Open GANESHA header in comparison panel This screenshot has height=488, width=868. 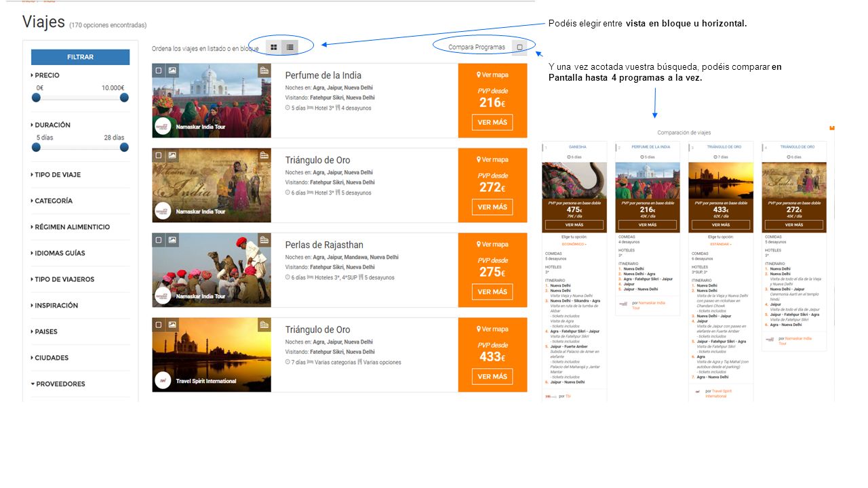pos(578,147)
